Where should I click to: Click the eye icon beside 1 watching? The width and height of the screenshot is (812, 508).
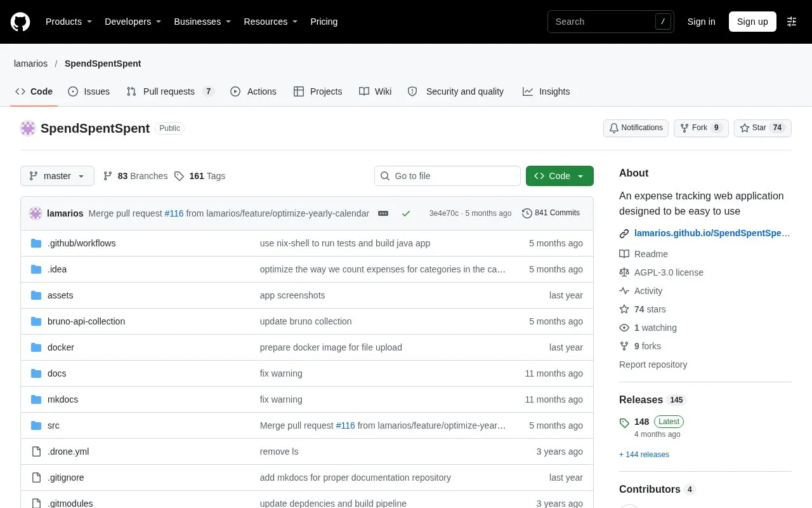624,328
